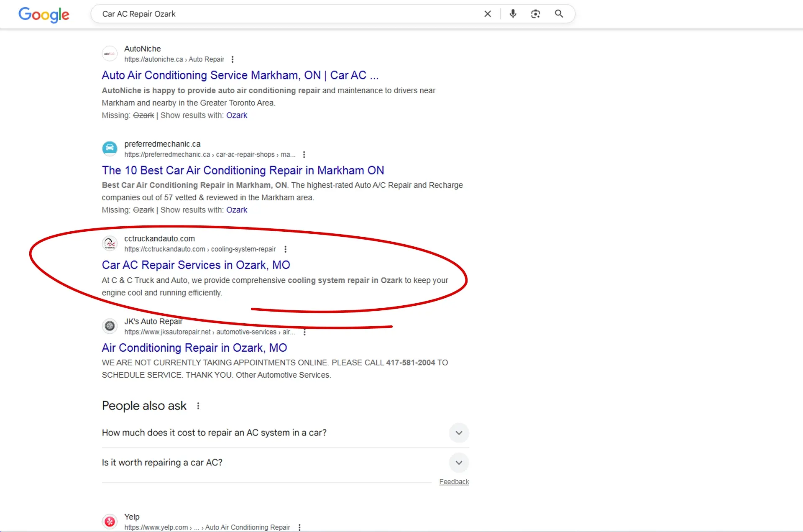Click the People also ask heading
Viewport: 803px width, 532px height.
point(144,406)
